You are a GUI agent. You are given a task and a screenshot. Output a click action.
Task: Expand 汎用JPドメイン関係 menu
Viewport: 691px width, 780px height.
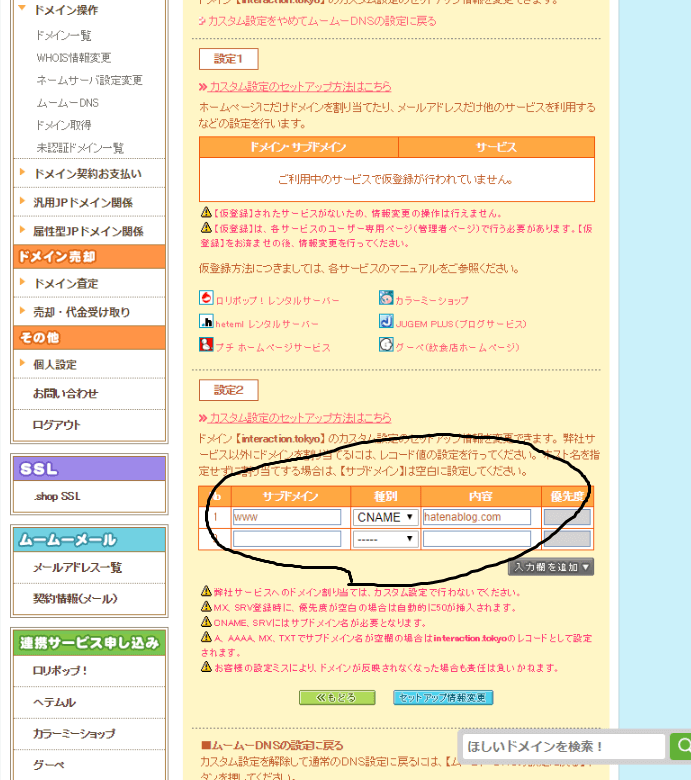22,201
